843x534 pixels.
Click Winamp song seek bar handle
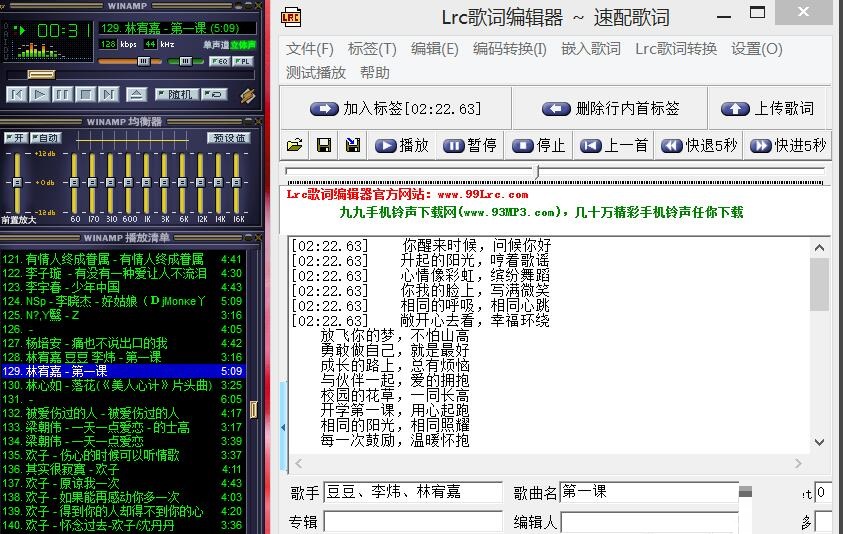coord(41,74)
